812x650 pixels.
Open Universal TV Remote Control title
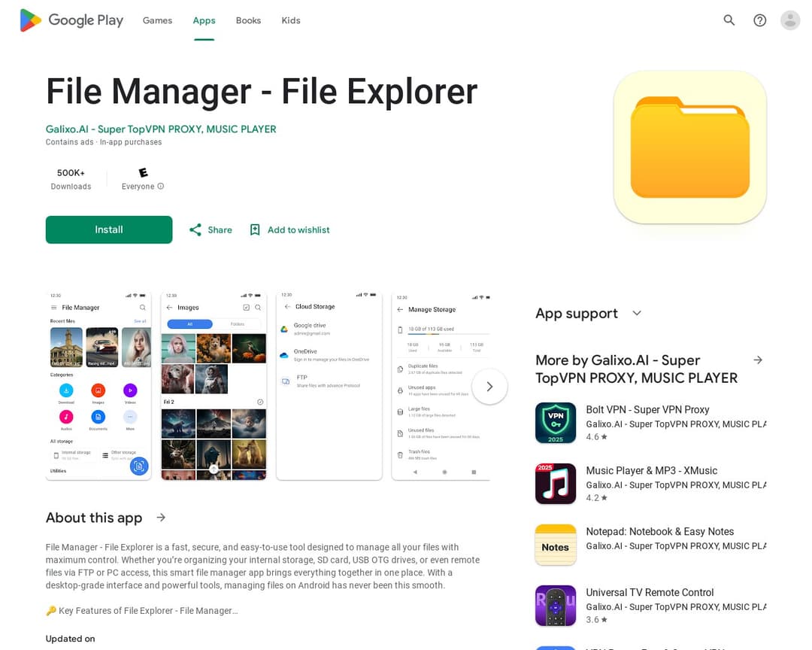pos(650,593)
